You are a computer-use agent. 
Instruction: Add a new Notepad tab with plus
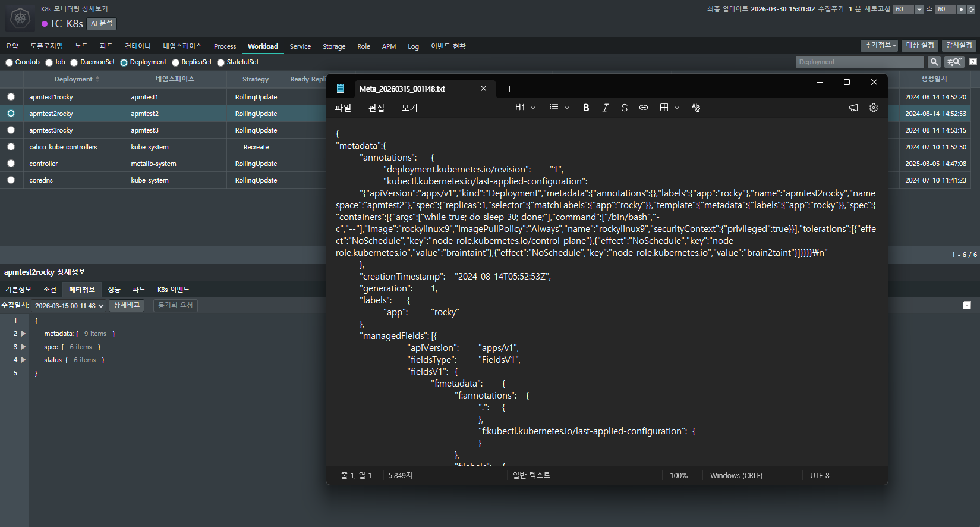pos(509,89)
